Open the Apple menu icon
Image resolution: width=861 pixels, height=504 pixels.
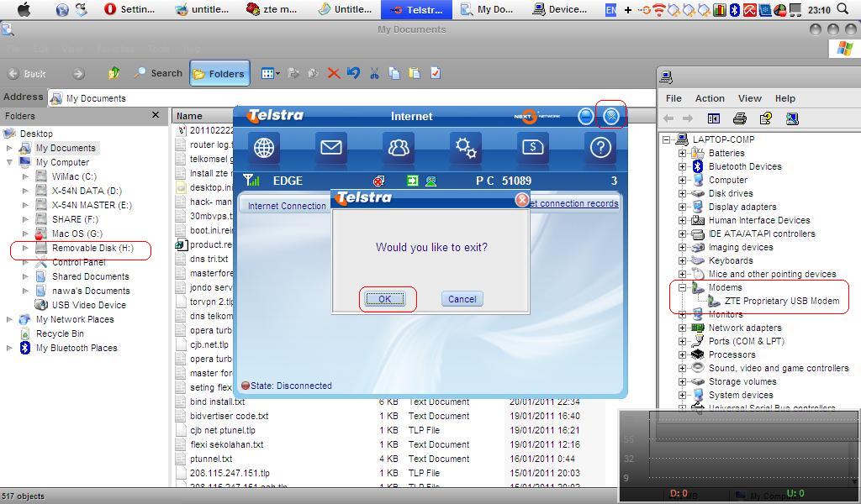tap(24, 9)
